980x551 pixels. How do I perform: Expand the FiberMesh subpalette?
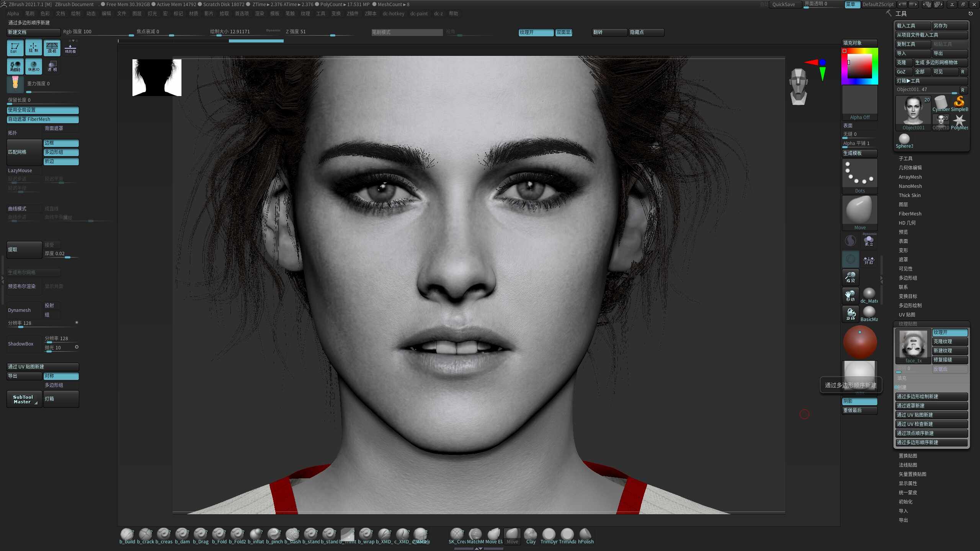point(910,214)
